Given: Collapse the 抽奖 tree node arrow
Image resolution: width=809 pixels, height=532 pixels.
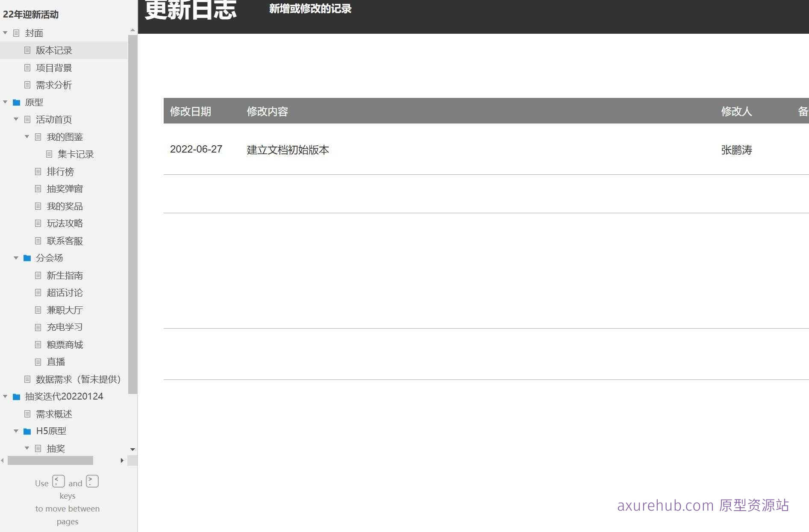Looking at the screenshot, I should coord(27,448).
